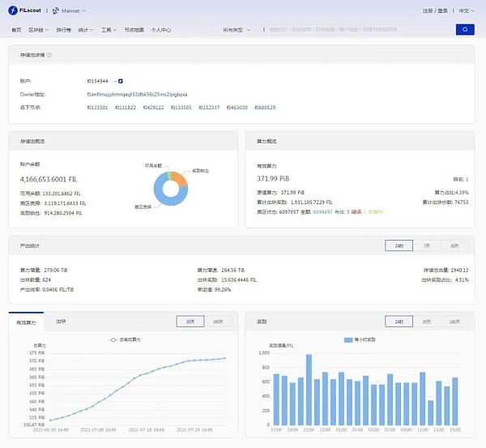Click effective power value 371.99 PiB
The height and width of the screenshot is (448, 486).
(273, 178)
